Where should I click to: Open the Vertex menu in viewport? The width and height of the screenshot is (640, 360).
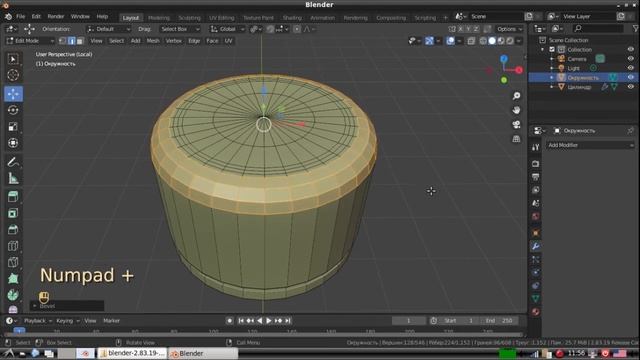(173, 41)
